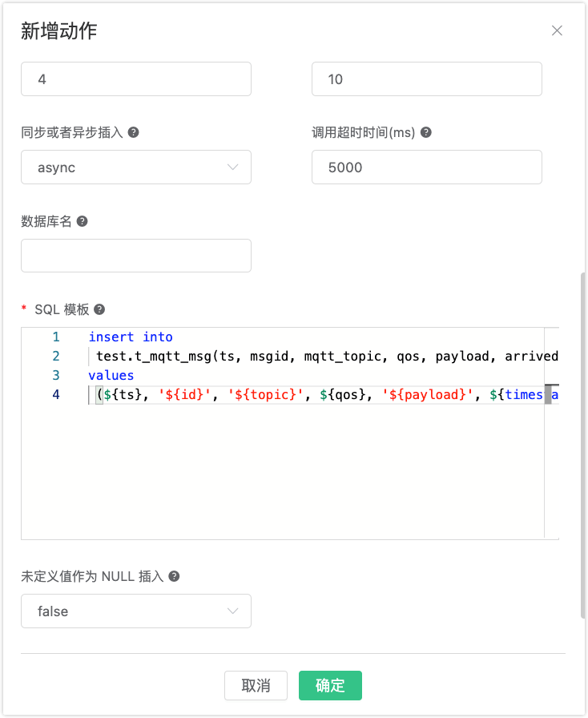Click the input field containing 4
The width and height of the screenshot is (588, 718).
(x=136, y=79)
